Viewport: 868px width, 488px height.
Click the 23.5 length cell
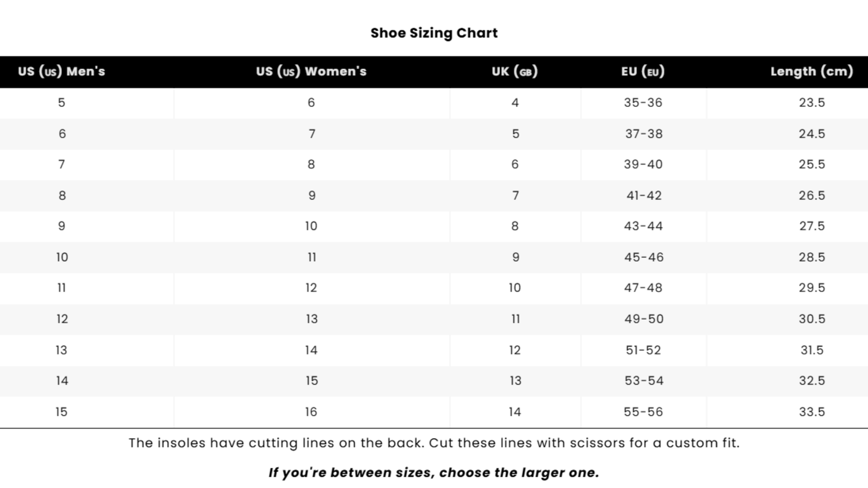tap(812, 103)
